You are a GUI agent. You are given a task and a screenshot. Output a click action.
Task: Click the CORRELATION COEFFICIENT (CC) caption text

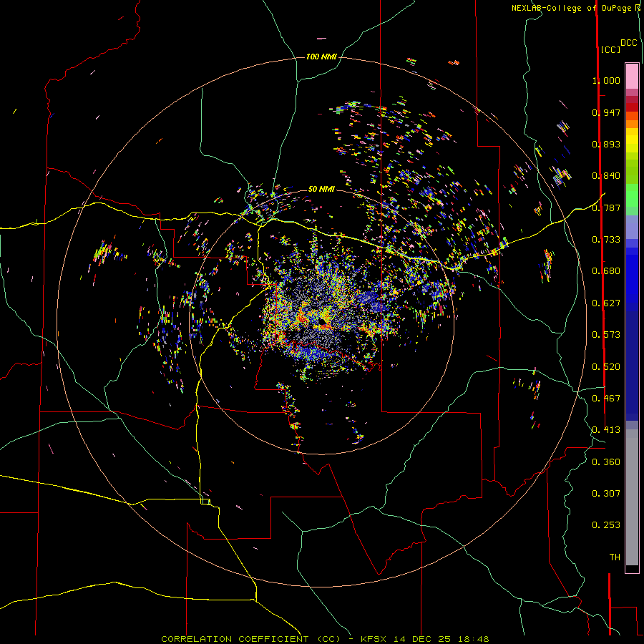click(251, 639)
